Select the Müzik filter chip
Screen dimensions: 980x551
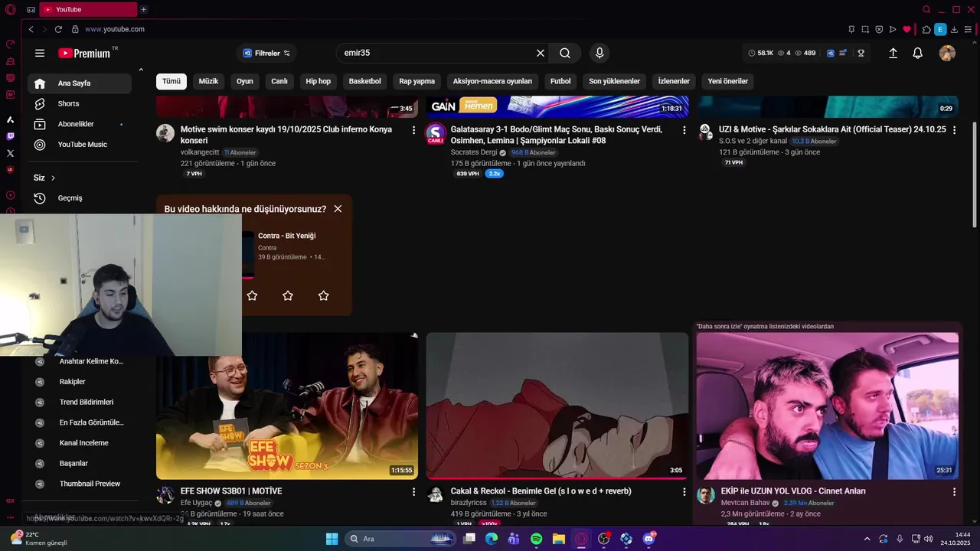point(208,81)
